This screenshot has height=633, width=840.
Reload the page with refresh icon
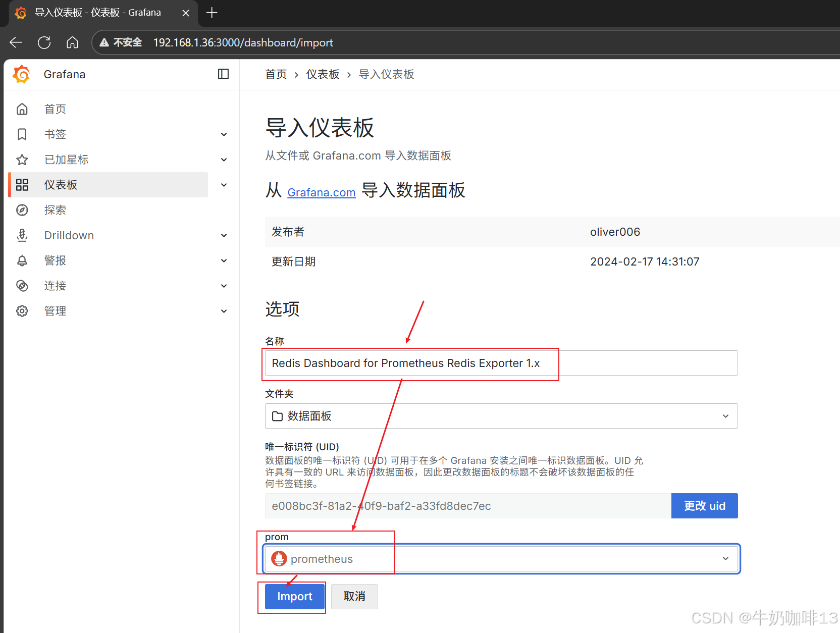pyautogui.click(x=44, y=42)
